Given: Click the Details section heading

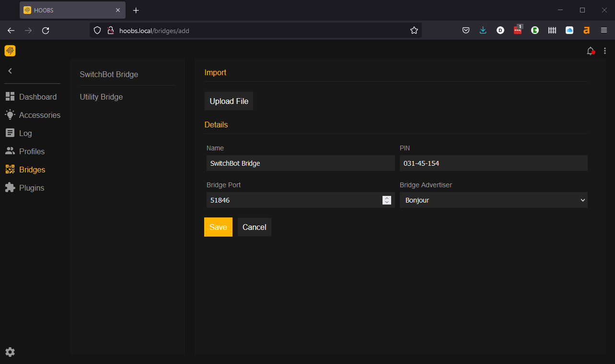Looking at the screenshot, I should tap(216, 125).
